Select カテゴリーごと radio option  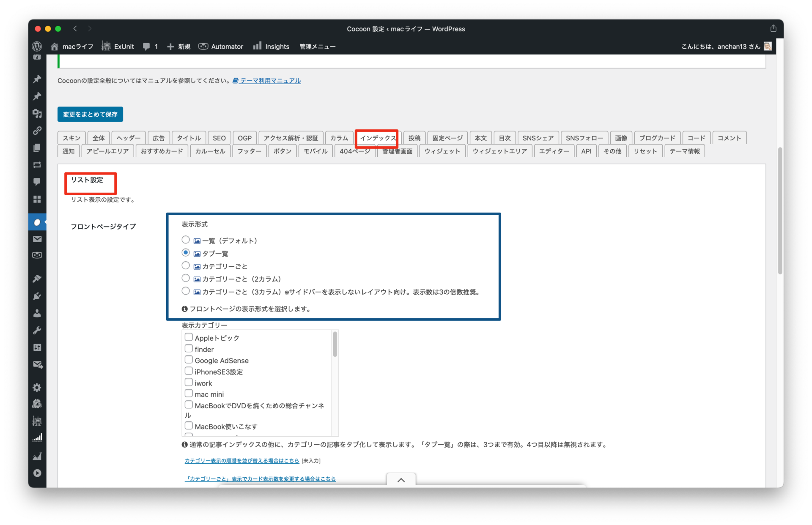click(x=185, y=265)
